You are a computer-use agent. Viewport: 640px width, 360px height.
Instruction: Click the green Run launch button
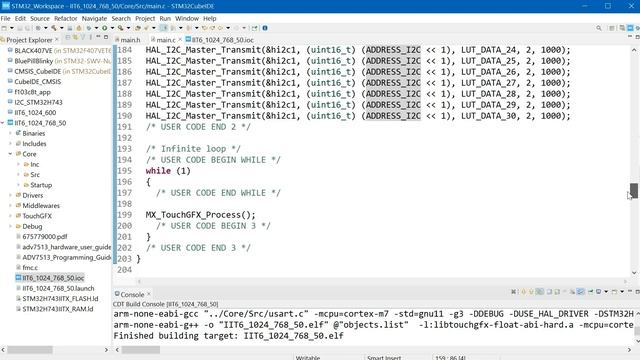[x=104, y=28]
